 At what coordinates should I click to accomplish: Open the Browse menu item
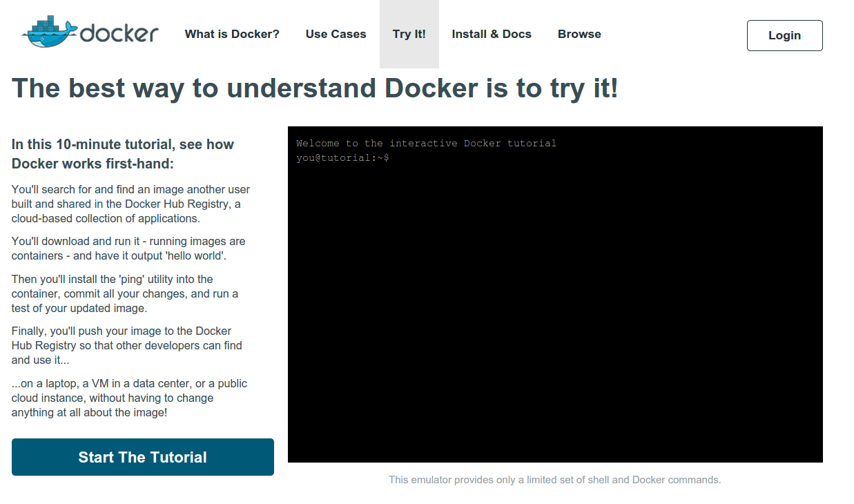pos(579,34)
